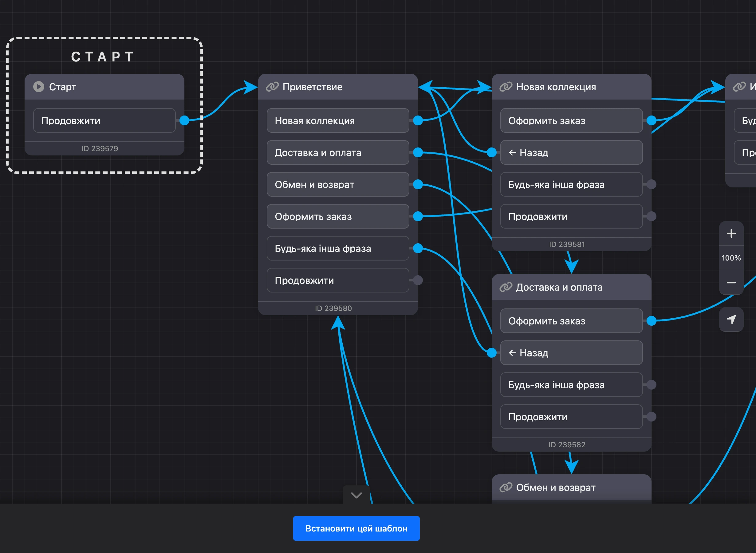Click Обмен и возврат option in Приветствие
This screenshot has width=756, height=553.
point(337,184)
